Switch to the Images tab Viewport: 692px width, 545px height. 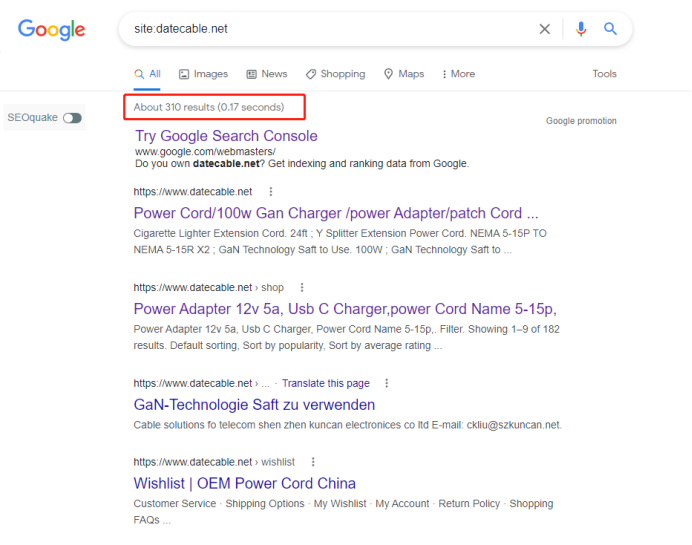(203, 74)
